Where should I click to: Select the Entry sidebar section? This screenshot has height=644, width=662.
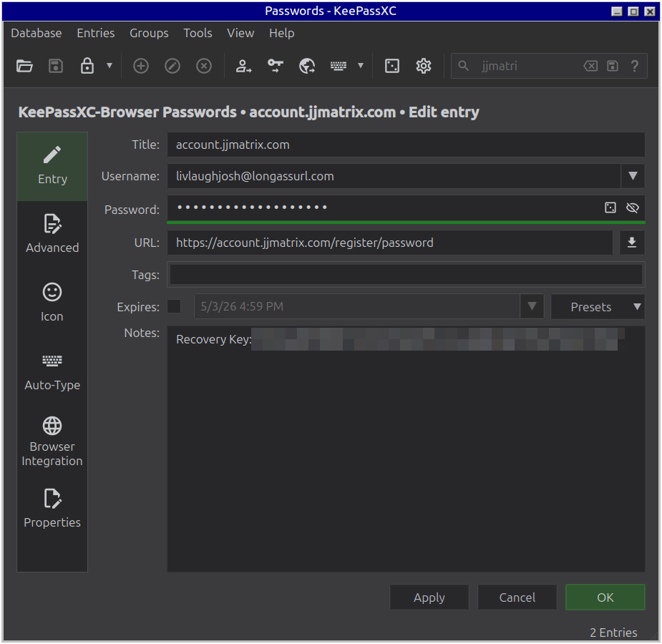[x=52, y=166]
